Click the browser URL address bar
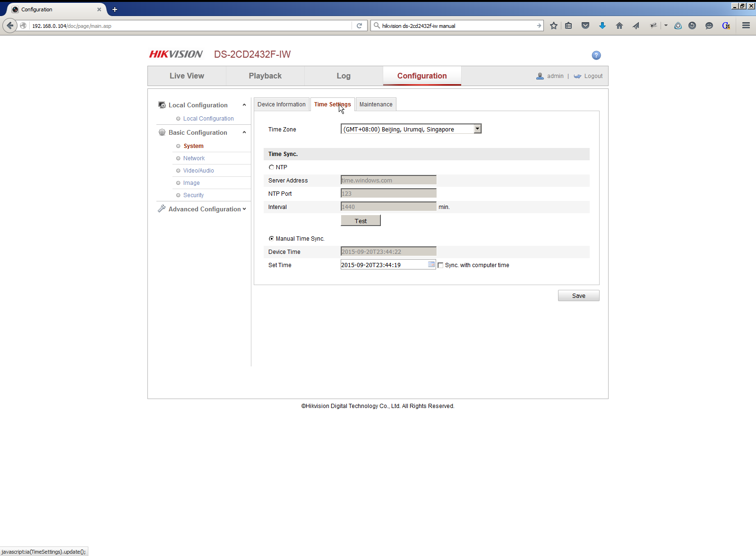This screenshot has height=556, width=756. click(191, 26)
